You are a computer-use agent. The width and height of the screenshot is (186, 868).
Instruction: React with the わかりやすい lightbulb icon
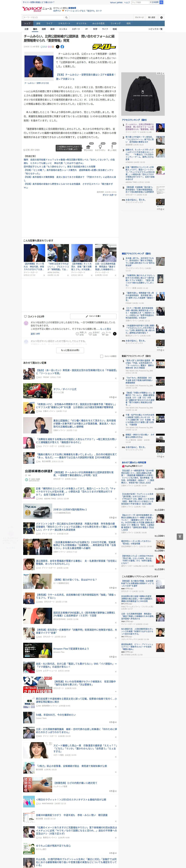pos(100,147)
